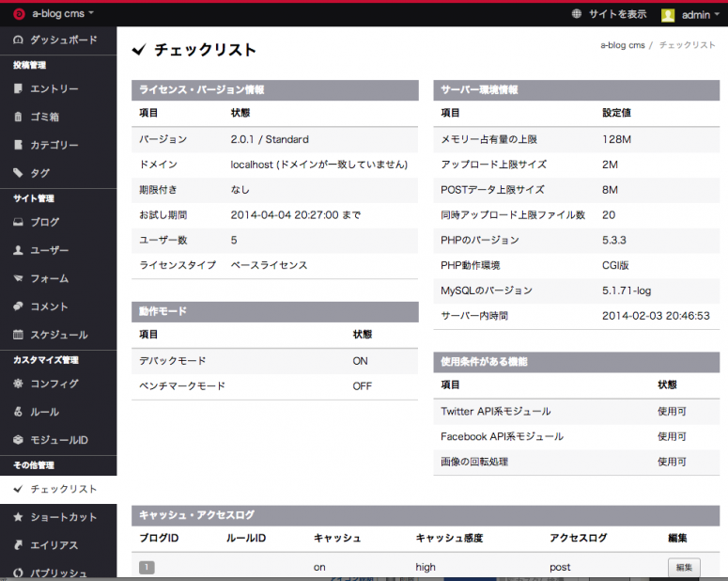
Task: Go to the フォーム menu item
Action: 49,279
